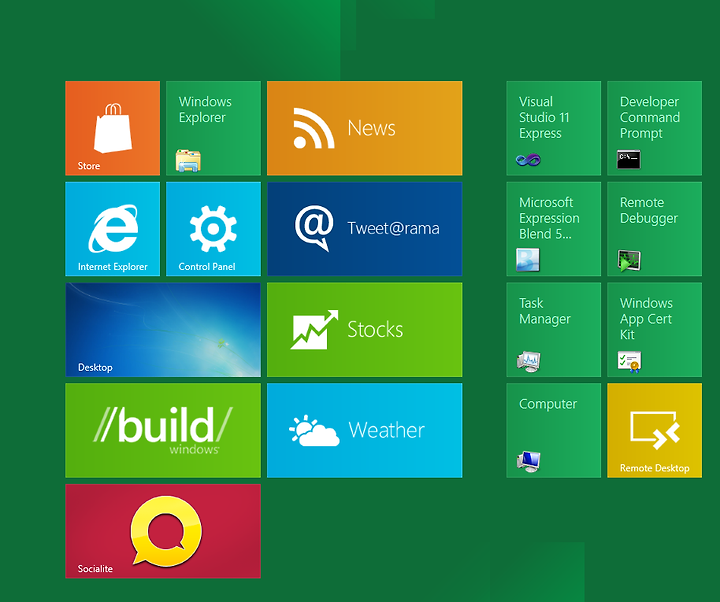Click the News label text
The width and height of the screenshot is (720, 602).
371,128
